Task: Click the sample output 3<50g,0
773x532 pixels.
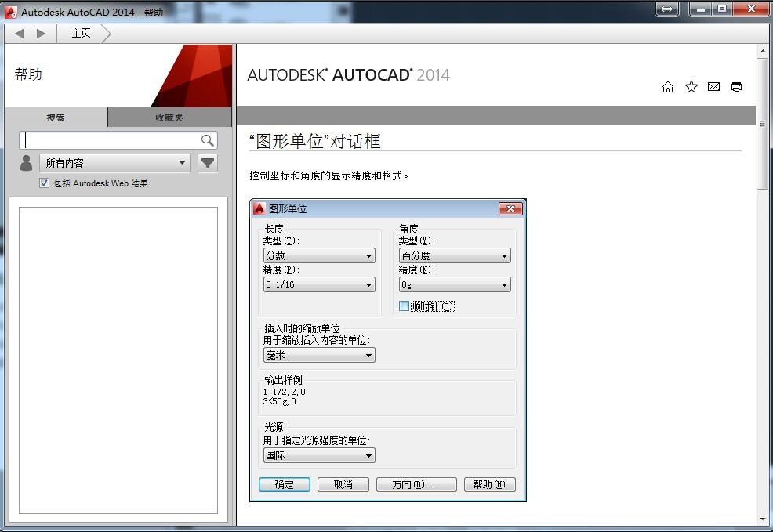Action: [280, 401]
